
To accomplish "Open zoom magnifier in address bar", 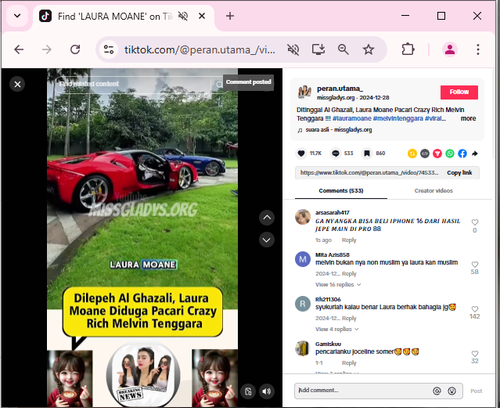I will coord(343,50).
